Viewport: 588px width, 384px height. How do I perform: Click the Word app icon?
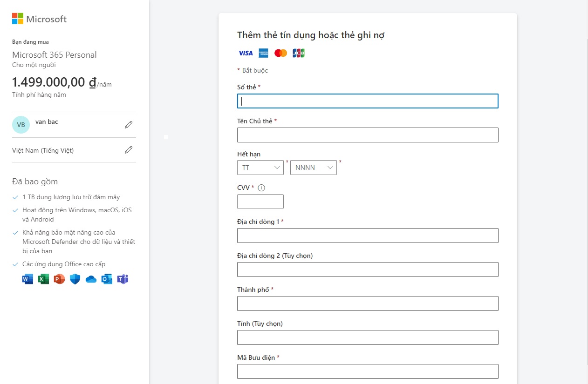click(x=28, y=279)
